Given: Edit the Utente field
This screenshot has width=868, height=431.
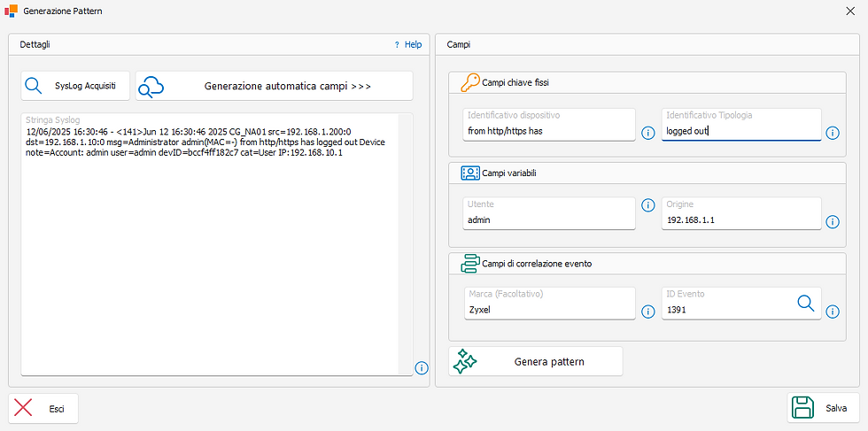Looking at the screenshot, I should (x=549, y=213).
